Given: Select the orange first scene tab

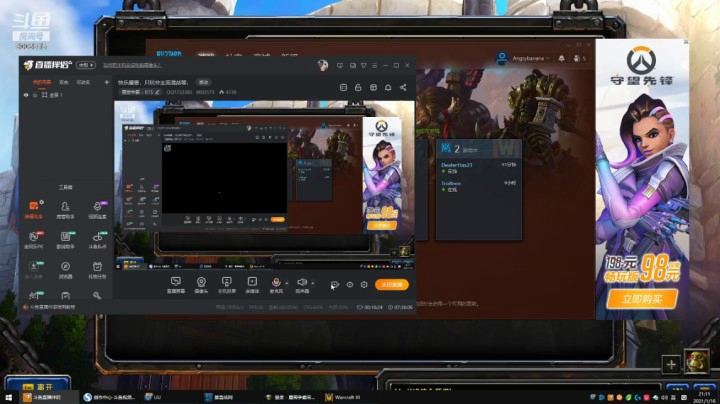Looking at the screenshot, I should 42,82.
